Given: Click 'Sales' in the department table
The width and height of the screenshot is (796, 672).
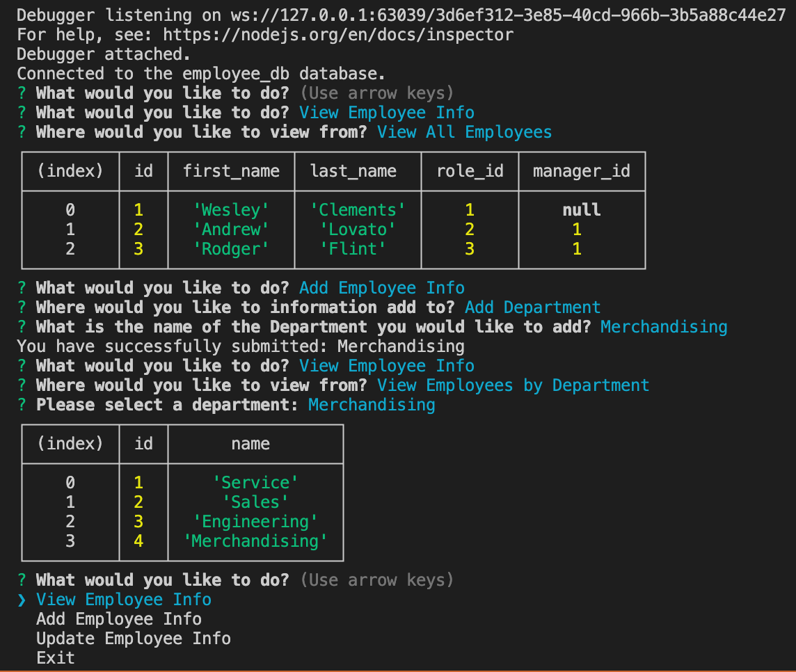Looking at the screenshot, I should tap(255, 502).
